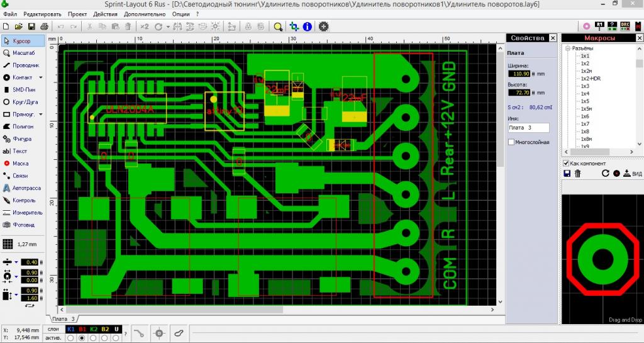Select the Масштаб zoom tool
This screenshot has width=644, height=343.
click(x=23, y=53)
